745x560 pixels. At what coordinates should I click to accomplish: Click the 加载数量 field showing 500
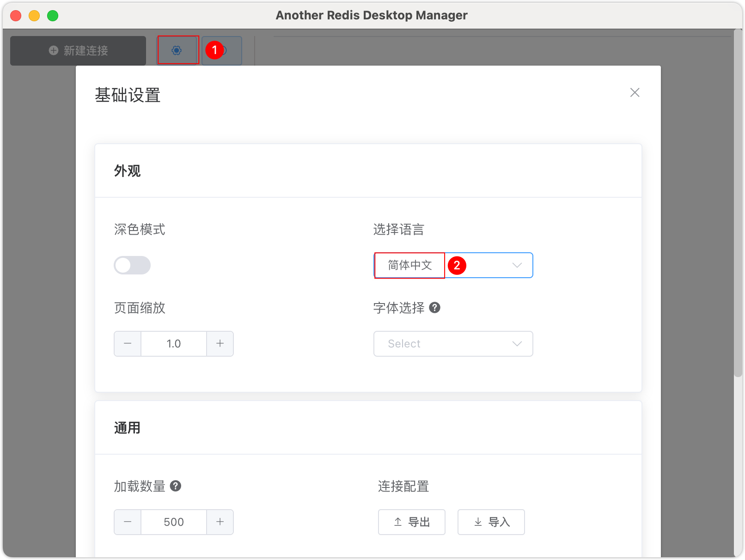coord(174,522)
